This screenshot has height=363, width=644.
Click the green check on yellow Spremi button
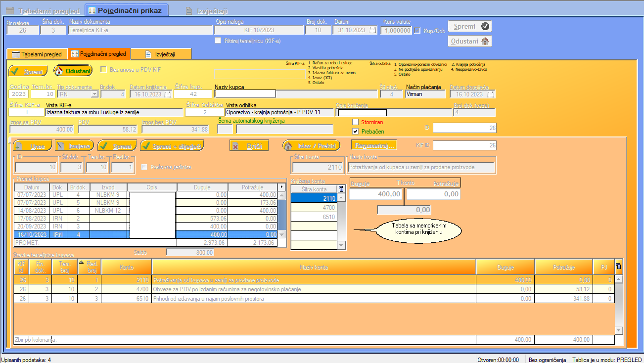coord(15,72)
